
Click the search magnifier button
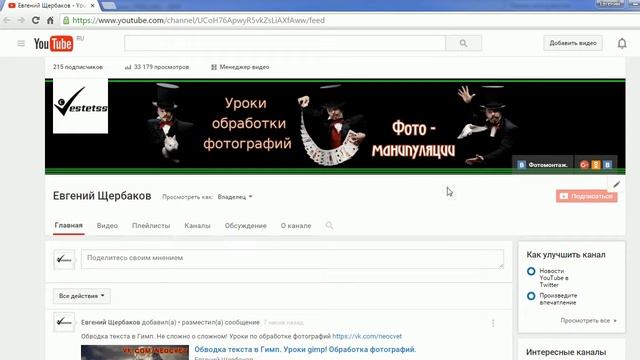pos(463,43)
